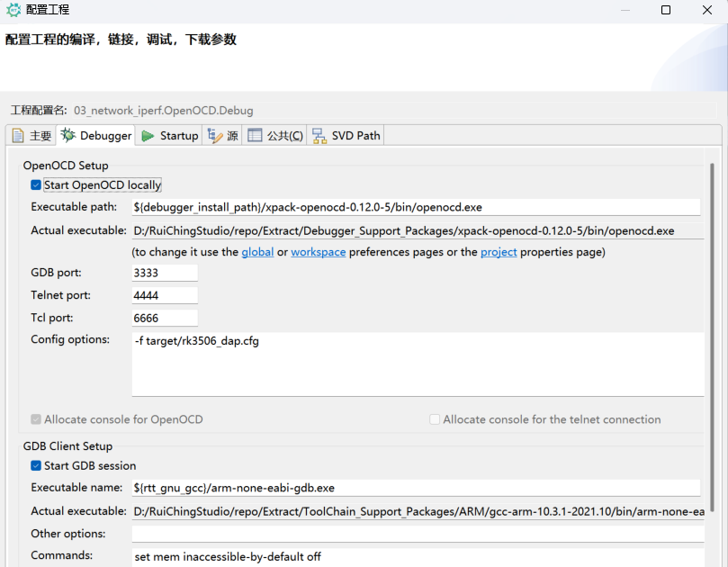
Task: Click the SVD Path tab icon
Action: pos(319,136)
